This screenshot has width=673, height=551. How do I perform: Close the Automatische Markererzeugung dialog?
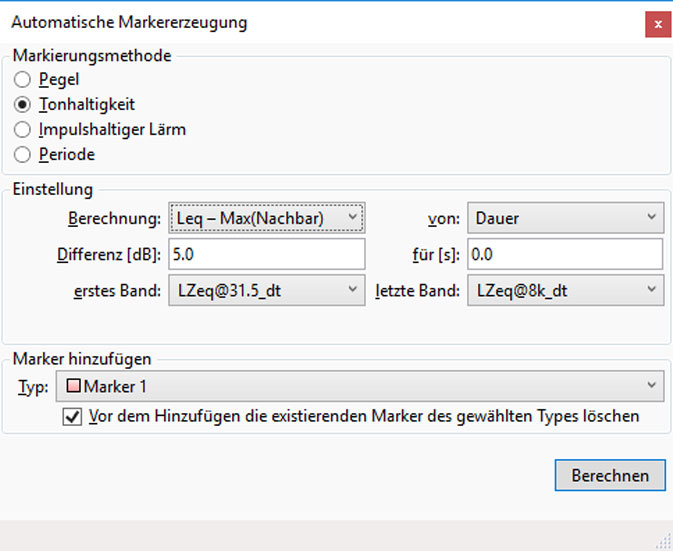(657, 23)
